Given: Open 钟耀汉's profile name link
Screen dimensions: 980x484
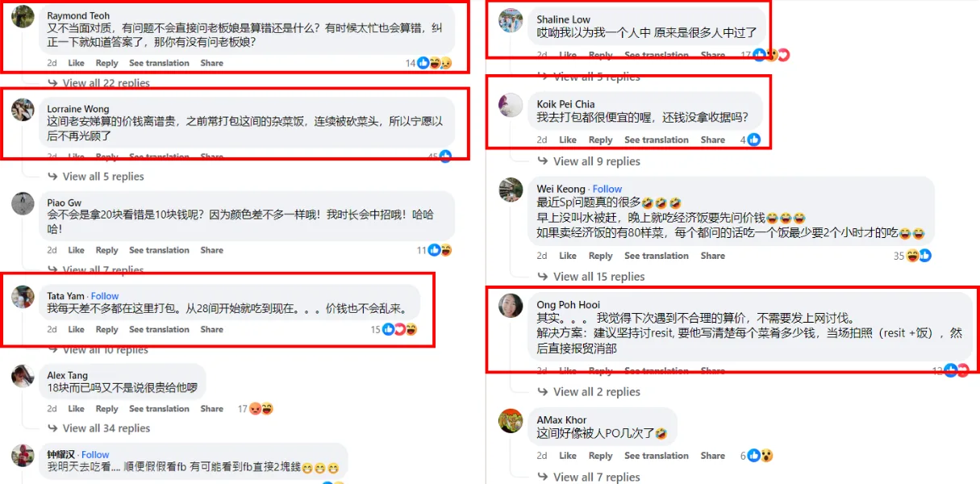Looking at the screenshot, I should tap(60, 455).
